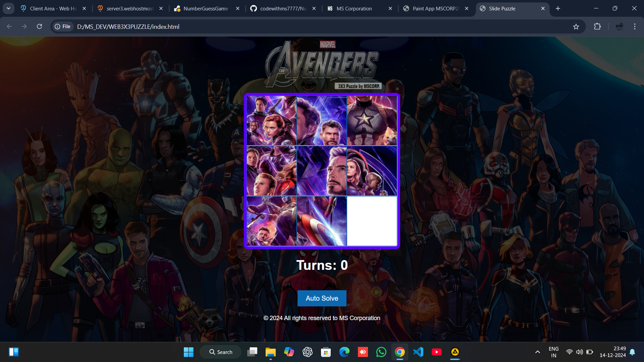Open the Extensions puzzle-piece menu

pyautogui.click(x=597, y=26)
